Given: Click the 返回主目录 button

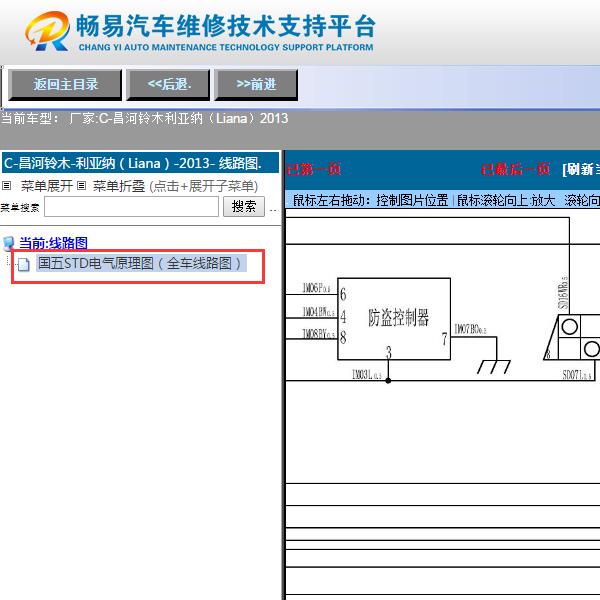Looking at the screenshot, I should point(65,85).
